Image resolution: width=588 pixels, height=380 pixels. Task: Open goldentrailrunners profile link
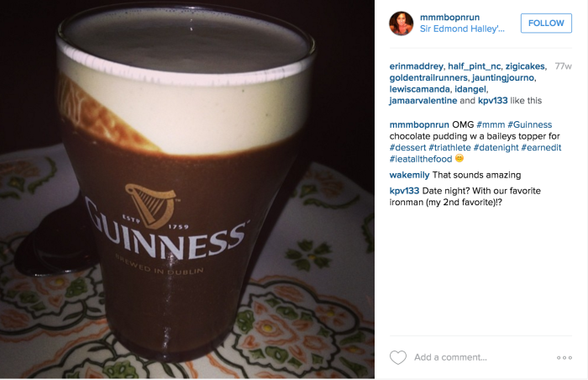[x=428, y=77]
